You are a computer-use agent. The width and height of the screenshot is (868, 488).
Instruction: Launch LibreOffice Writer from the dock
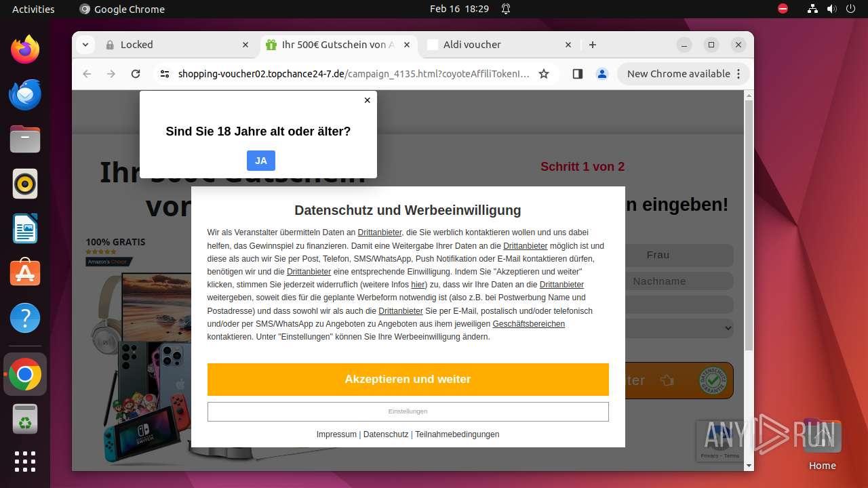(25, 228)
